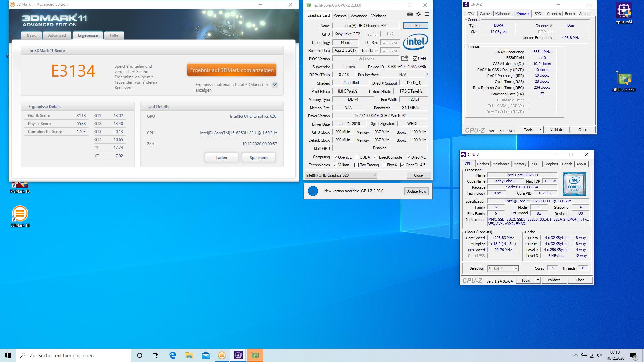Click the Laden button
This screenshot has height=362, width=644.
point(222,158)
